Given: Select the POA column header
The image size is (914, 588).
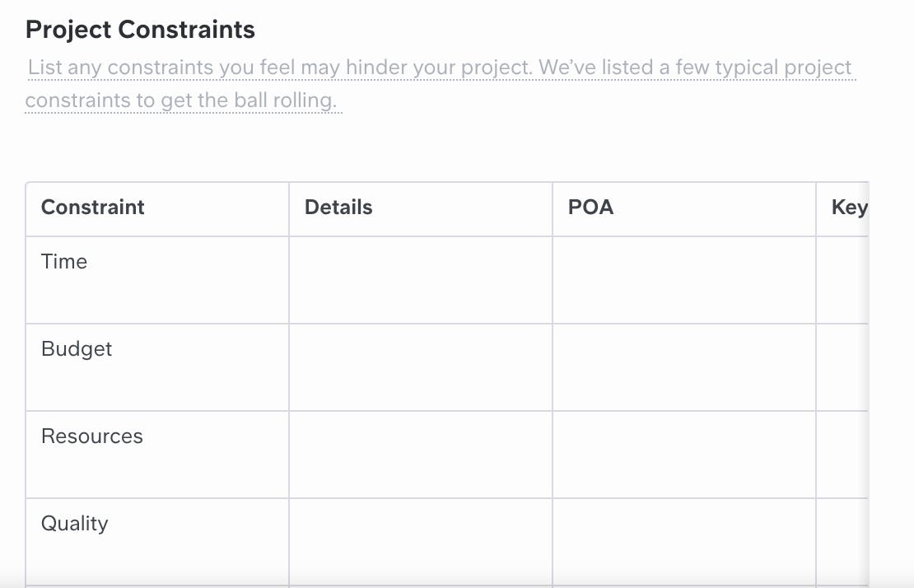Looking at the screenshot, I should click(683, 209).
